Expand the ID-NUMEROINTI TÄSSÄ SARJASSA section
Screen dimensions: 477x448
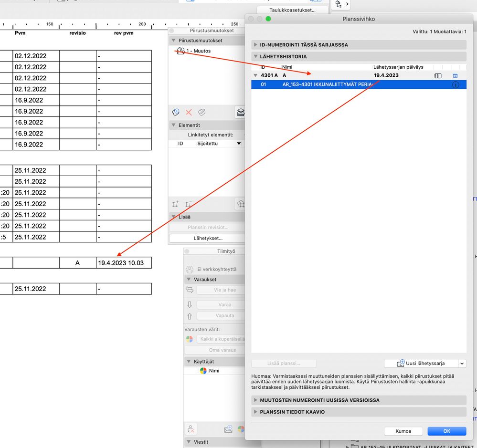255,44
